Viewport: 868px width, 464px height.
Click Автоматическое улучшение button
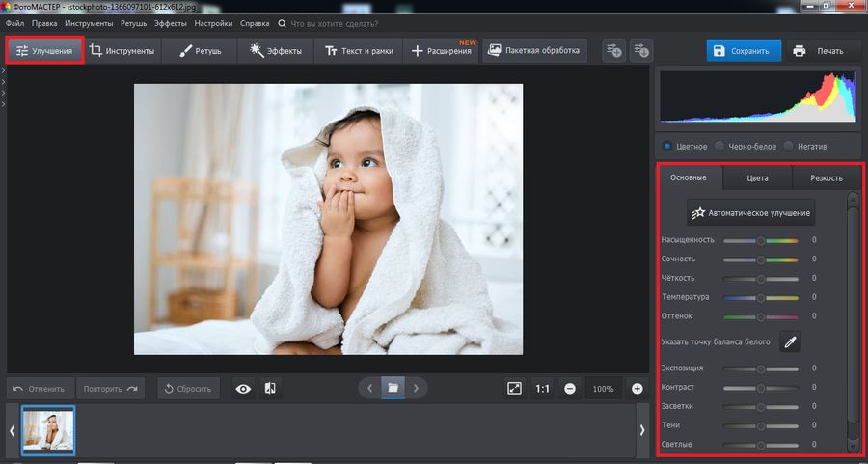tap(750, 212)
